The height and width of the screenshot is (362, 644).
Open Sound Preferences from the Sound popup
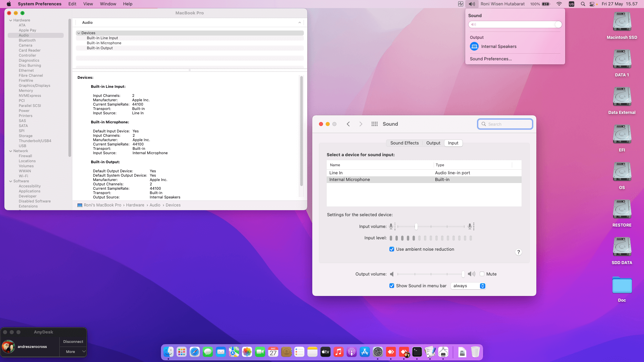pos(491,59)
